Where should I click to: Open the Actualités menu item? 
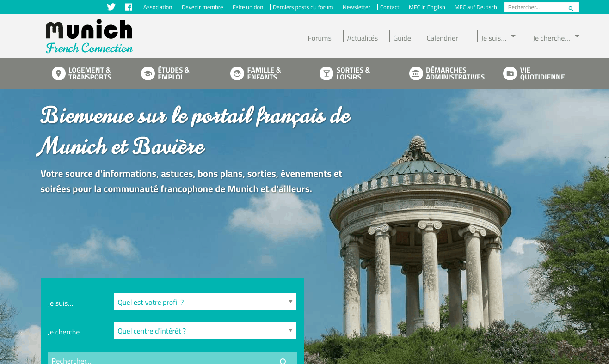(363, 38)
